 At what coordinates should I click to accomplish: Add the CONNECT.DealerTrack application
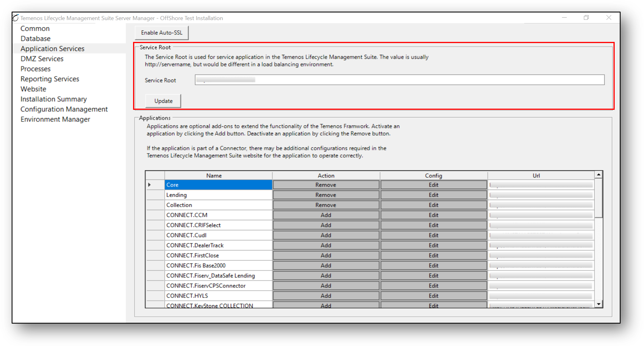click(326, 245)
